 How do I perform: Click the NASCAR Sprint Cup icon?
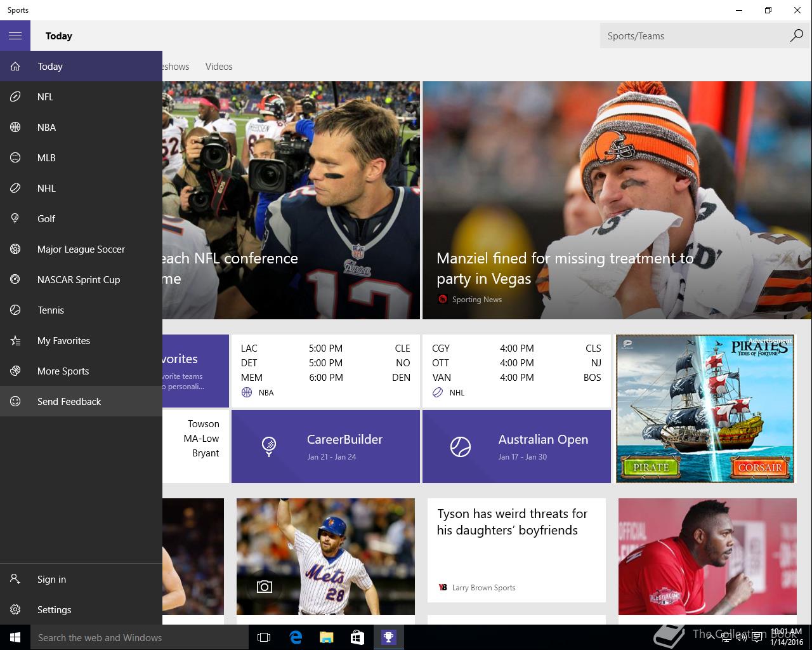[15, 279]
